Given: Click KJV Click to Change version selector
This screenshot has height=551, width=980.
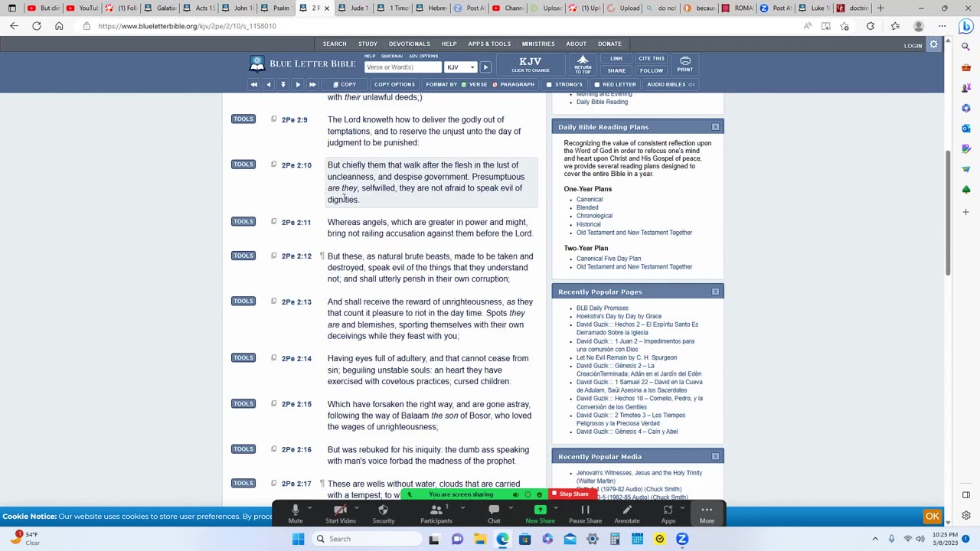Looking at the screenshot, I should pos(531,64).
